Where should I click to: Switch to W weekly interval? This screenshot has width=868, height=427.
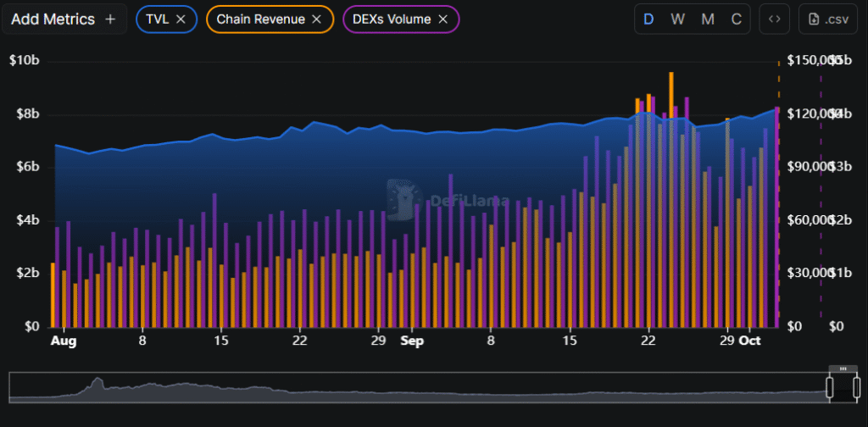point(678,19)
